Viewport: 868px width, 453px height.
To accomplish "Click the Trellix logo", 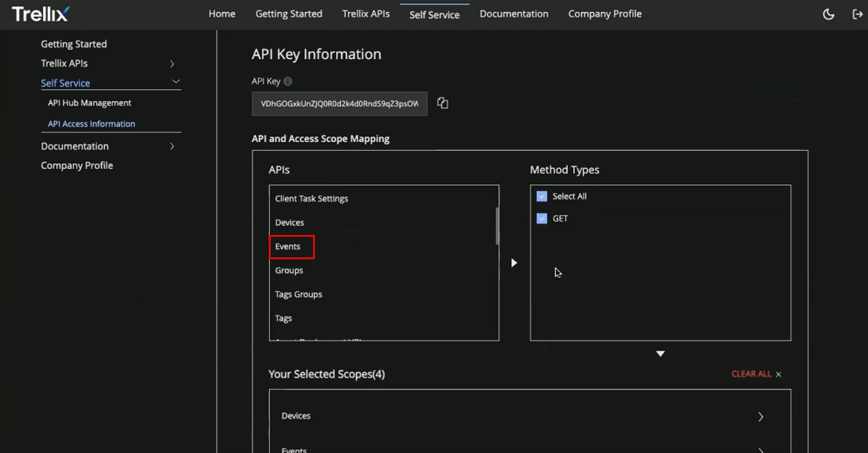I will [41, 14].
